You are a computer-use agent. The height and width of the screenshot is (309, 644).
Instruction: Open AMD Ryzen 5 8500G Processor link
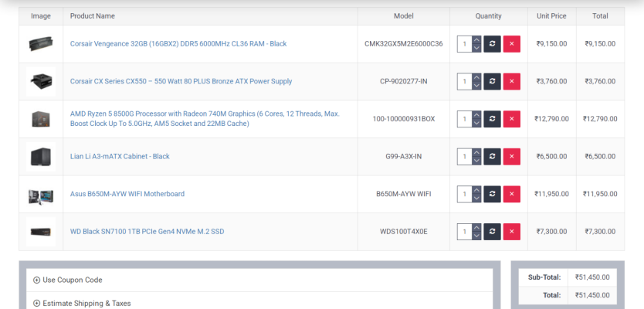(205, 119)
